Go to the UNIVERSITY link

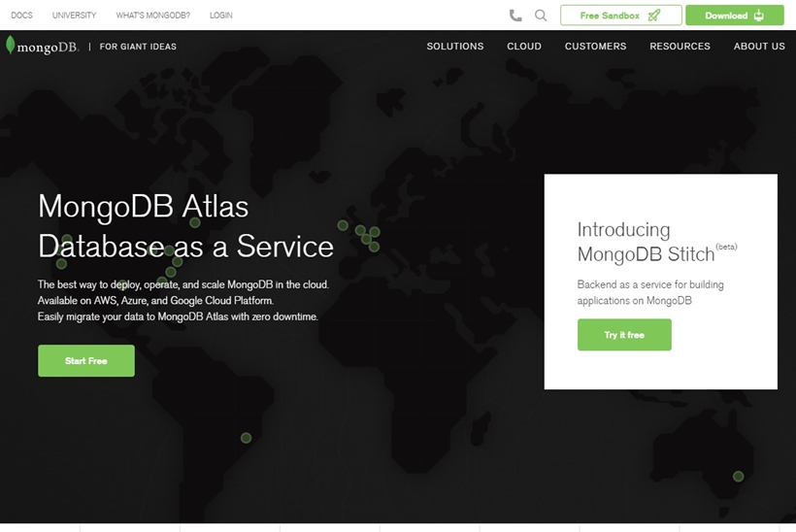(x=74, y=16)
